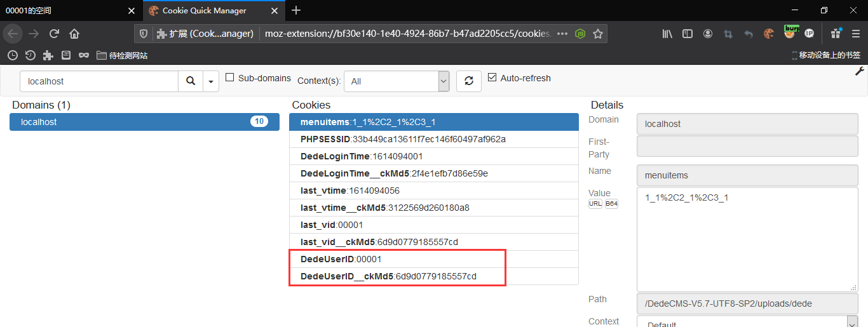Bookmark this page with the star icon
Image resolution: width=868 pixels, height=327 pixels.
tap(597, 34)
